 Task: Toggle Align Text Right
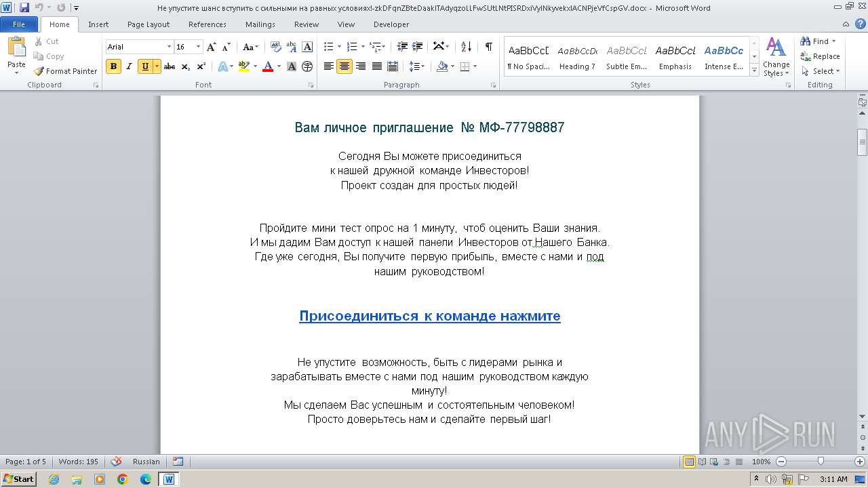361,66
